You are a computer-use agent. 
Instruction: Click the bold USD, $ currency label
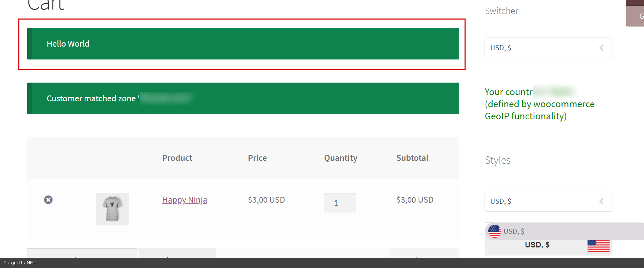pyautogui.click(x=537, y=245)
